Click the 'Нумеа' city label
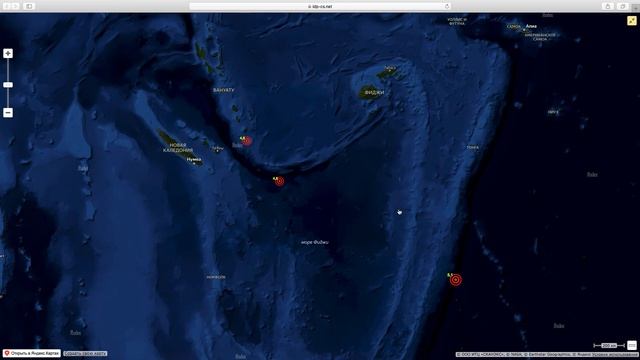640x360 pixels. point(194,159)
